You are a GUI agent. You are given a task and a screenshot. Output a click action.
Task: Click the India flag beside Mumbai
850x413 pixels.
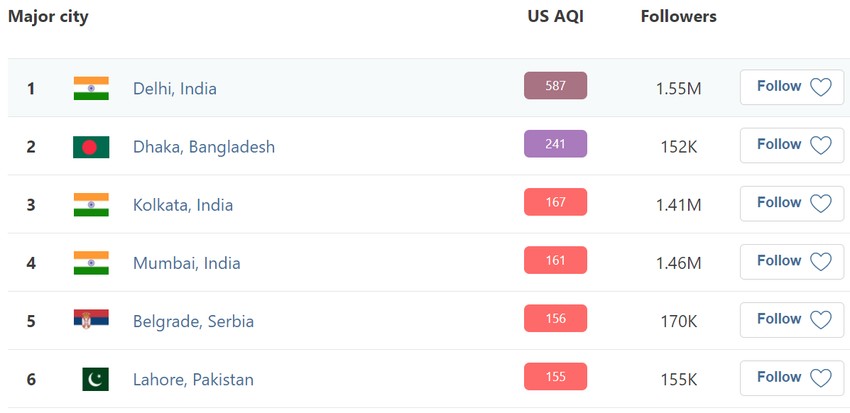(x=91, y=263)
